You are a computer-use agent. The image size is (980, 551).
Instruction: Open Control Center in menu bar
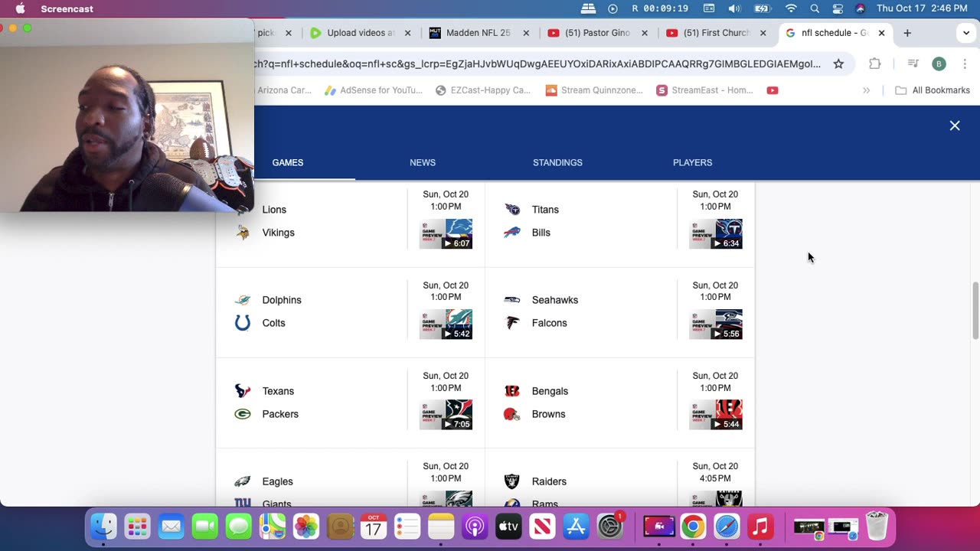click(838, 8)
